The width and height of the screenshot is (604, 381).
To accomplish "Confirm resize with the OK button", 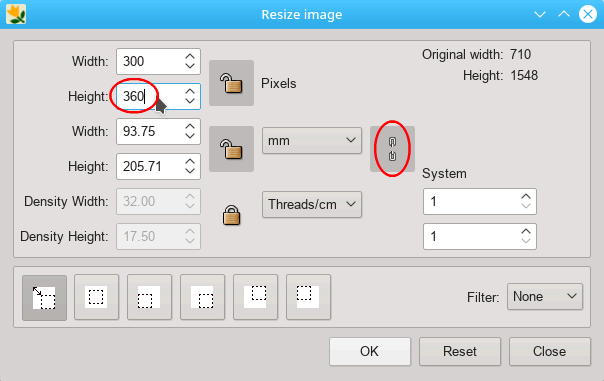I will coord(370,351).
